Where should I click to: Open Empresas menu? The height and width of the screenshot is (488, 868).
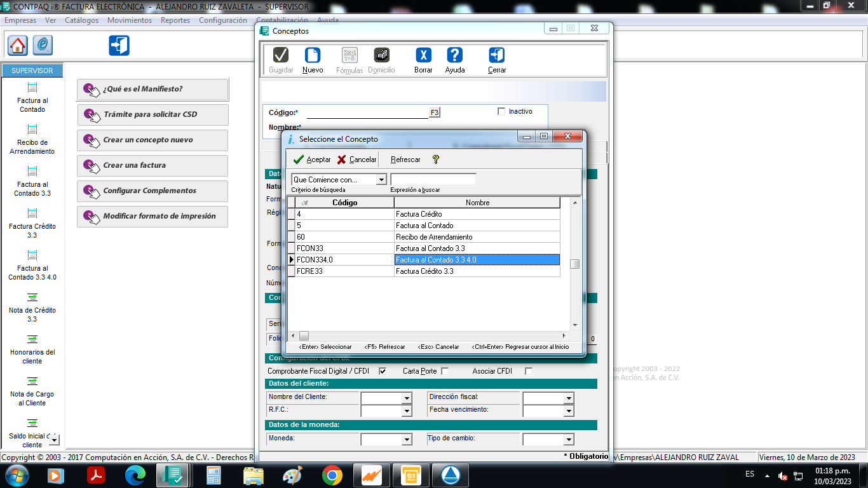20,20
